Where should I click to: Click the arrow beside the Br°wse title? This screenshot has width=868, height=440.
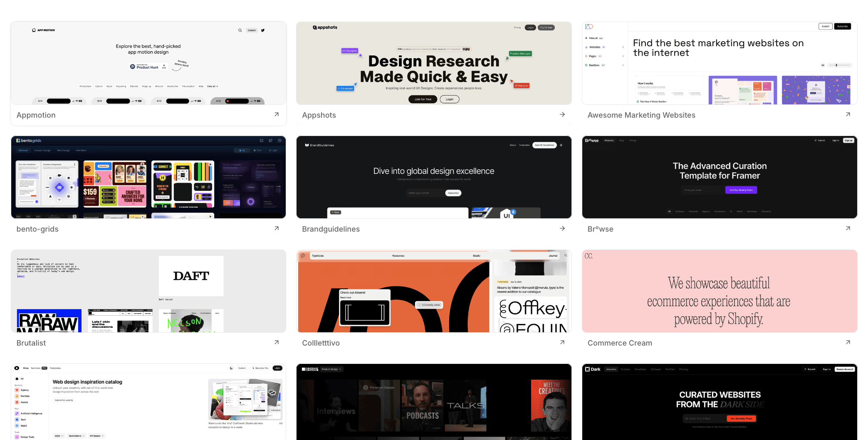pos(848,228)
